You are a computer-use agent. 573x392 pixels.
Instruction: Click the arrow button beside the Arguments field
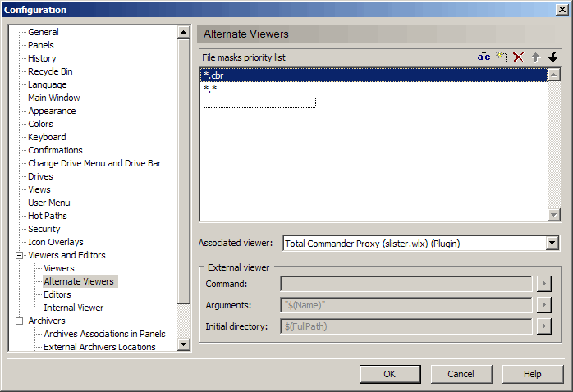pyautogui.click(x=543, y=305)
